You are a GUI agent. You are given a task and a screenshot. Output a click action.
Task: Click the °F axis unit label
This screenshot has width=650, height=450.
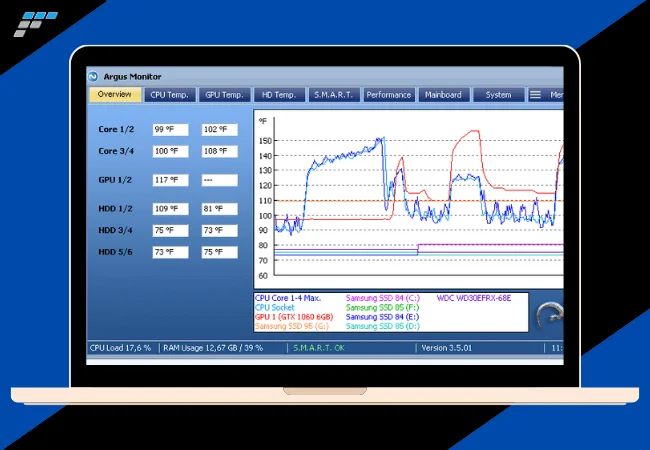263,121
